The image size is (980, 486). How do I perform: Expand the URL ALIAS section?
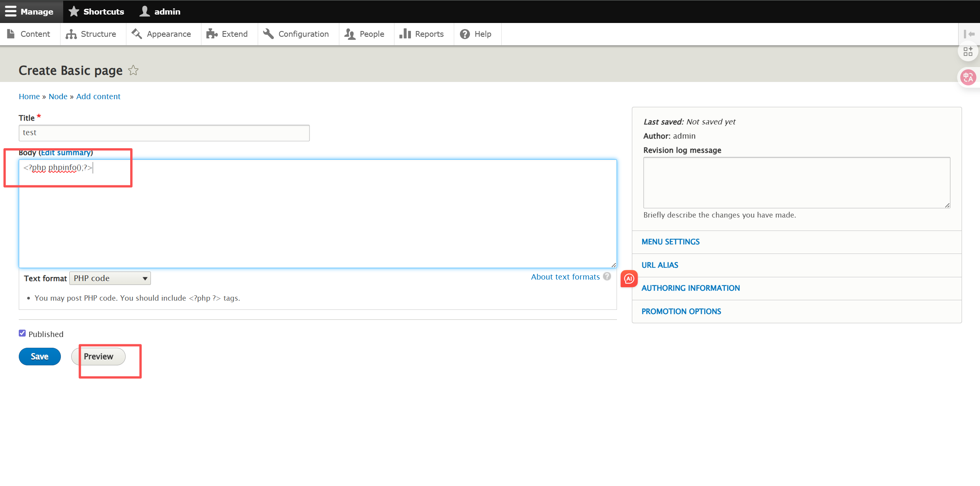(x=659, y=265)
